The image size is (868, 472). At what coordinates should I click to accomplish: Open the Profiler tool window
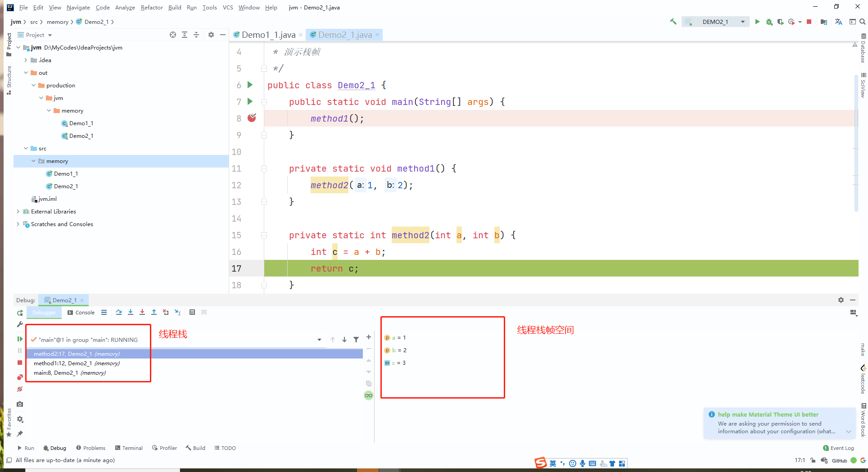click(x=164, y=448)
